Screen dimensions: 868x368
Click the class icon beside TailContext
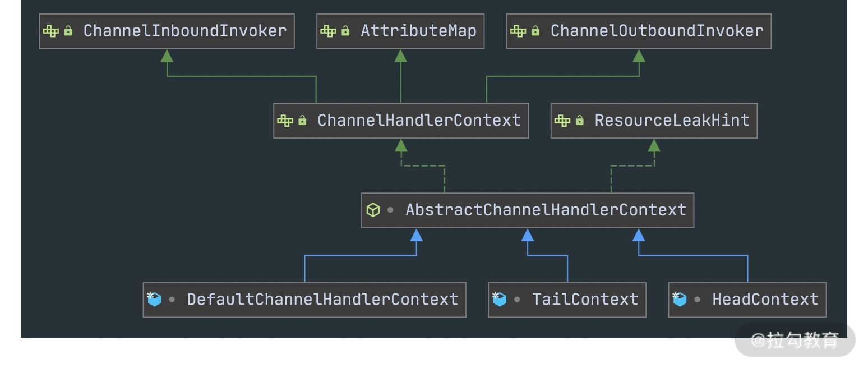[x=499, y=299]
